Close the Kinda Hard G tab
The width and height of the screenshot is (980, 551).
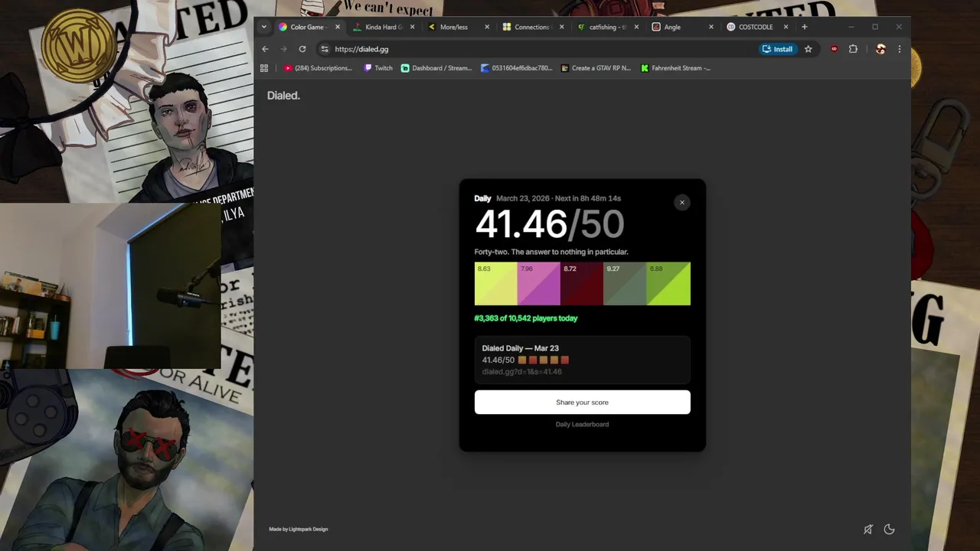click(413, 27)
